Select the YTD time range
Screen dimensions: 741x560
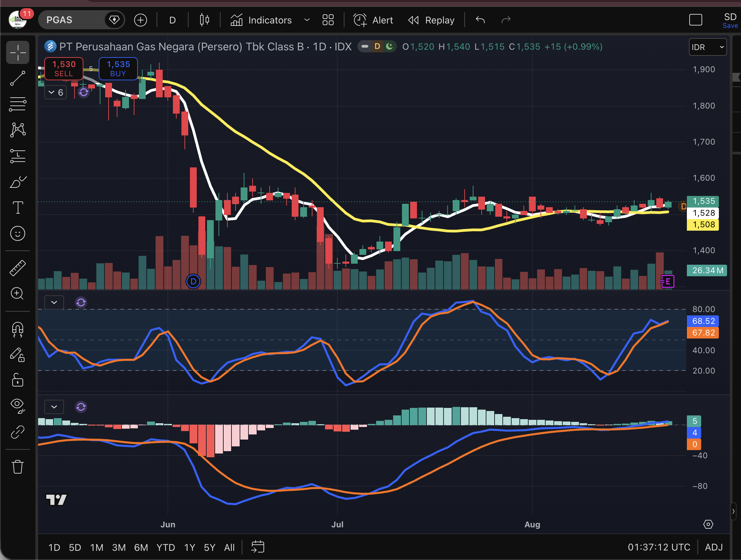(166, 547)
